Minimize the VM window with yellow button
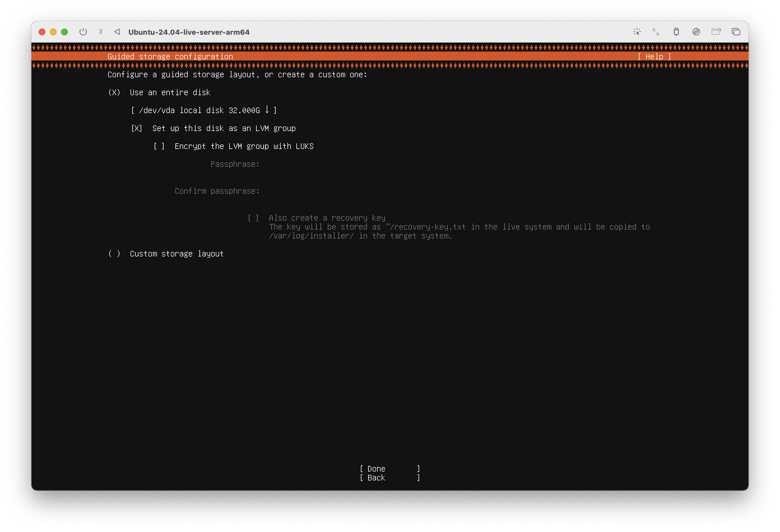Screen dimensions: 780x532 click(53, 32)
